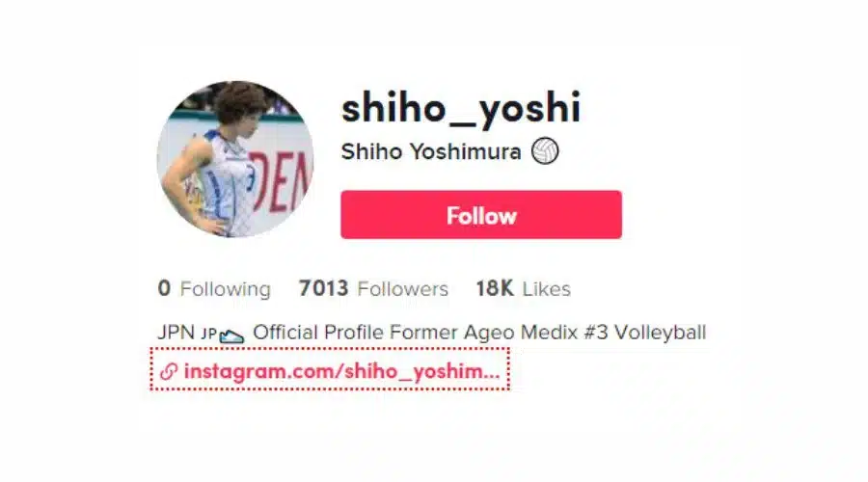868x482 pixels.
Task: Click the 0 following count
Action: click(x=164, y=288)
